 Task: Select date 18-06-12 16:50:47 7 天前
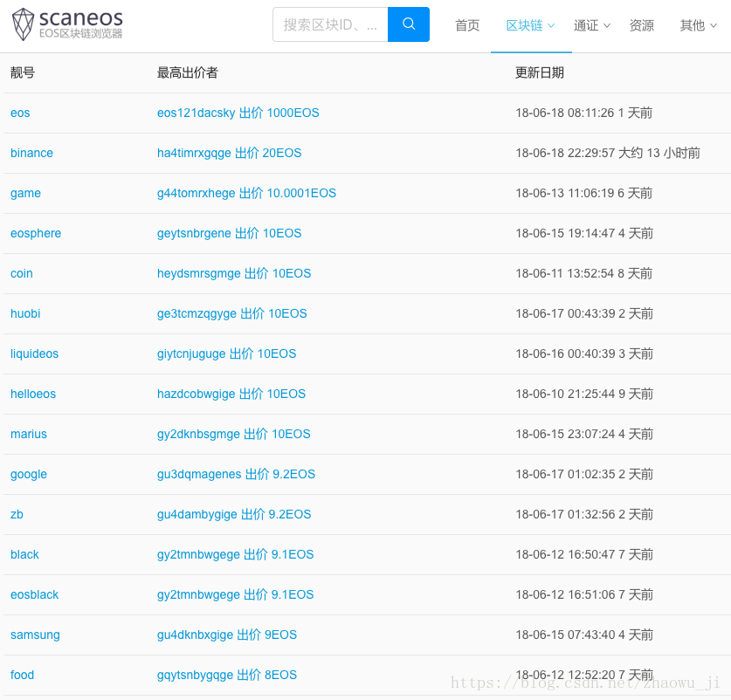(x=584, y=554)
